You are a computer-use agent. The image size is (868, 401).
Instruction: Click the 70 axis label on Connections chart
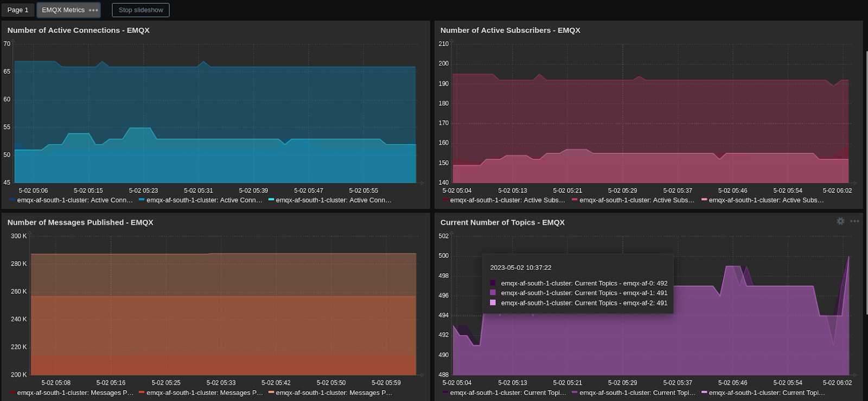point(7,44)
